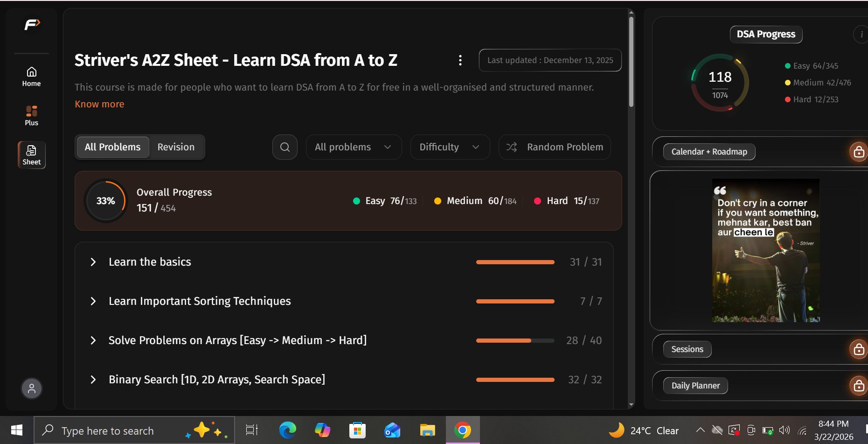The width and height of the screenshot is (868, 444).
Task: Click the "Easy 64/345" DSA stat
Action: 812,66
